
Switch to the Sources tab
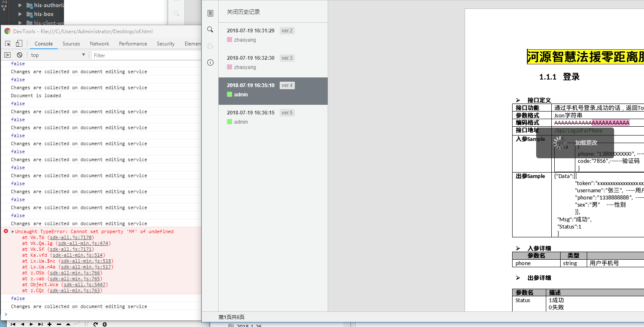71,43
